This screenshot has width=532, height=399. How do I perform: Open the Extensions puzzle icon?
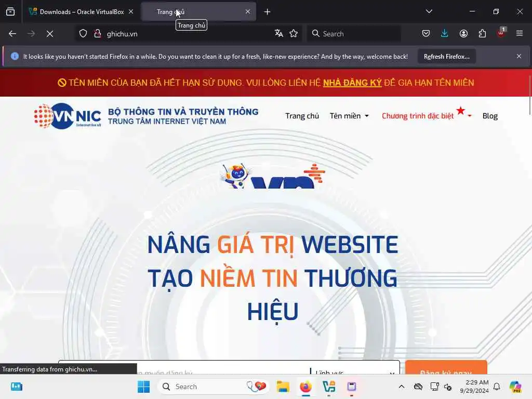482,33
